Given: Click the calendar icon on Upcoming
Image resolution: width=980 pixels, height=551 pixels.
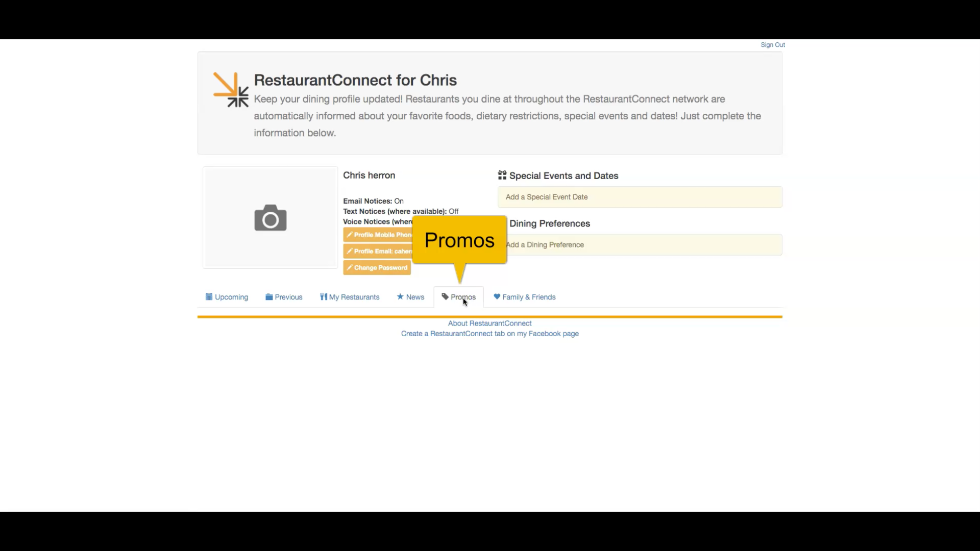Looking at the screenshot, I should tap(209, 296).
